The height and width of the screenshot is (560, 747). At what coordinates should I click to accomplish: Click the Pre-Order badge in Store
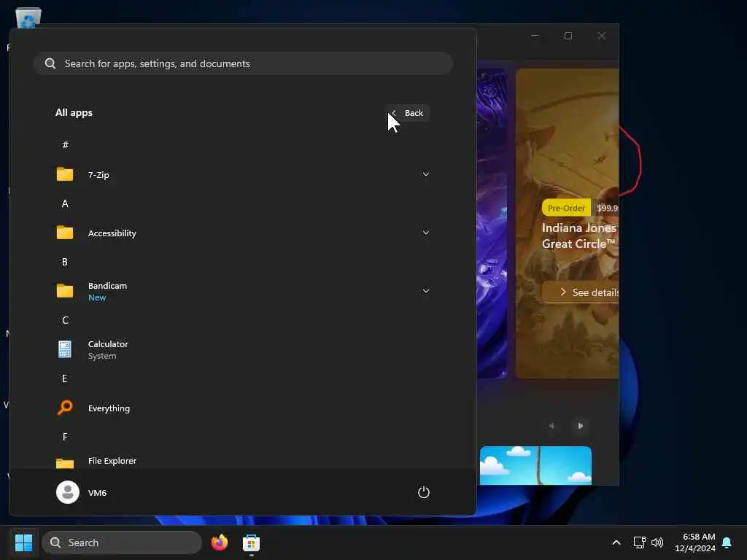coord(566,208)
